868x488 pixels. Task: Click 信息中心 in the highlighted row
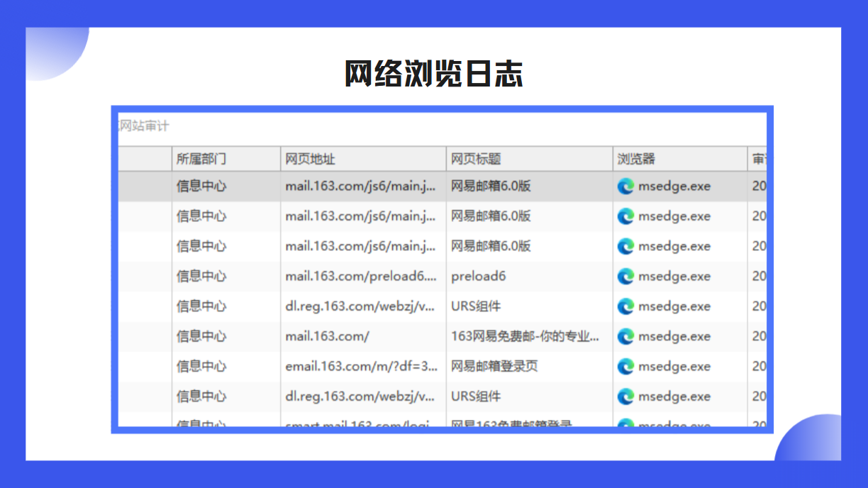pos(201,187)
